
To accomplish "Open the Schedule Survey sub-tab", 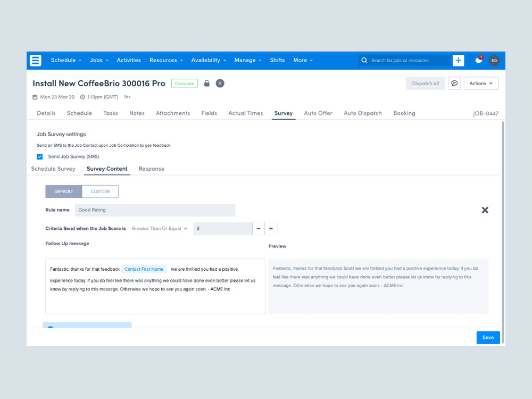I will (x=53, y=169).
